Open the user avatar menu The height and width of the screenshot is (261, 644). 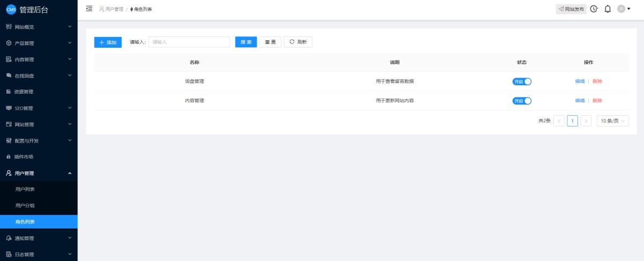pyautogui.click(x=624, y=9)
